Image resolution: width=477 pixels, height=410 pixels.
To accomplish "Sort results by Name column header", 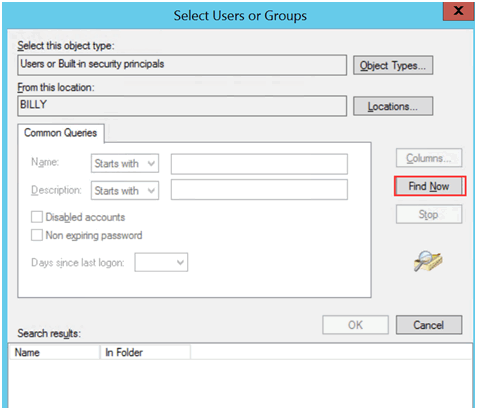I will coord(54,352).
